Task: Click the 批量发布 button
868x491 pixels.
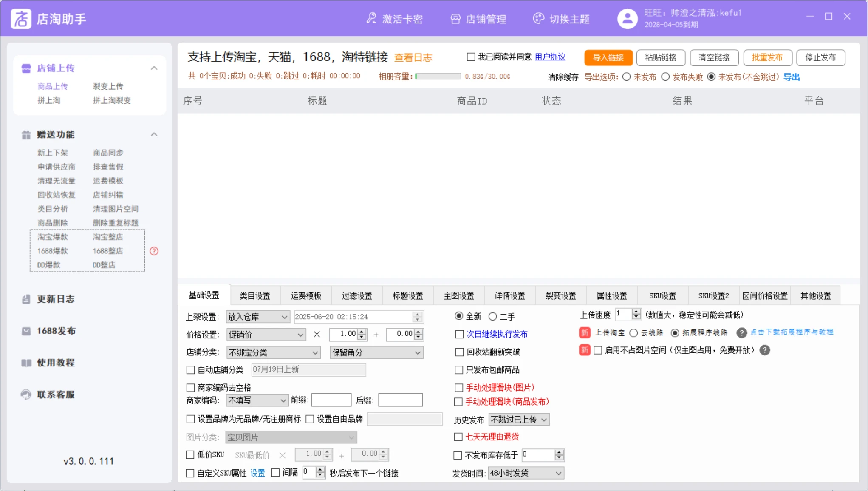Action: pos(767,57)
